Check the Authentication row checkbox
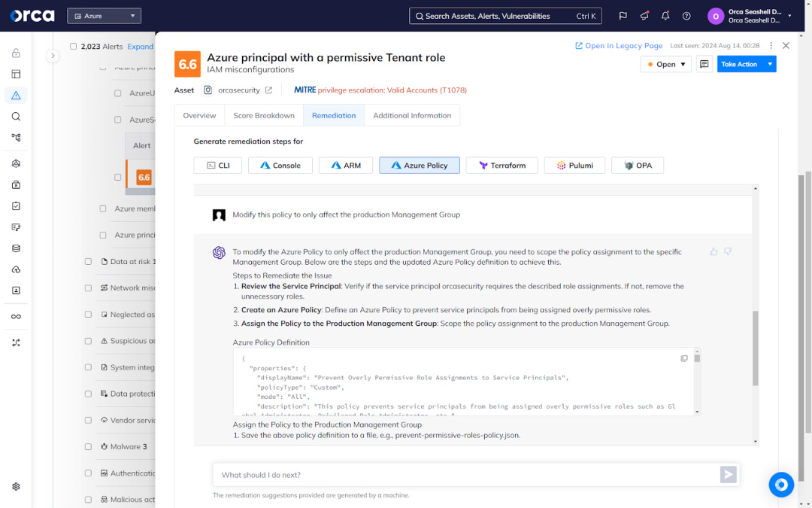Viewport: 812px width, 508px height. click(x=88, y=473)
